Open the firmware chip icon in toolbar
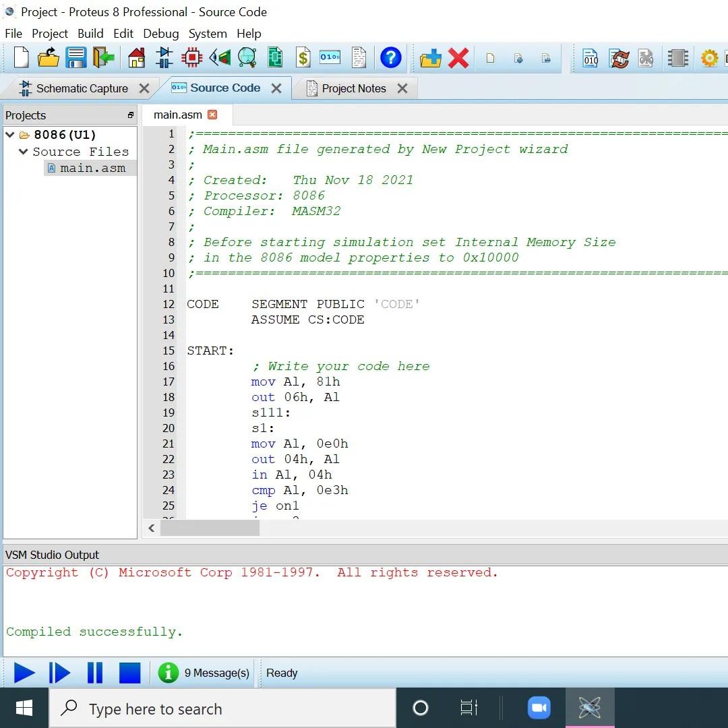The height and width of the screenshot is (728, 728). (x=678, y=58)
